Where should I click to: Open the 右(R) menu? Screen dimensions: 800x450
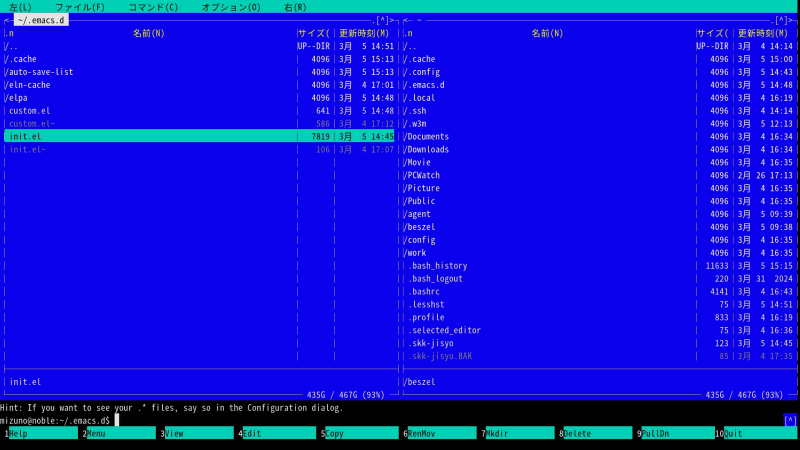295,7
